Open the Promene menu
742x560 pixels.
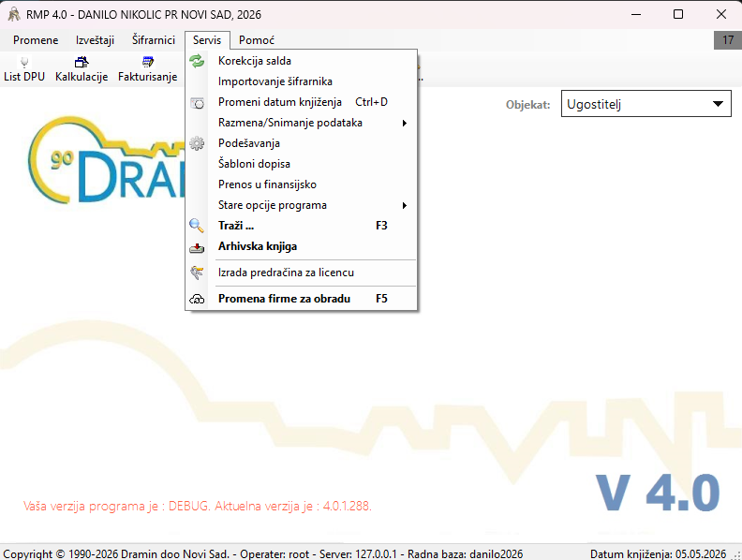(x=36, y=40)
